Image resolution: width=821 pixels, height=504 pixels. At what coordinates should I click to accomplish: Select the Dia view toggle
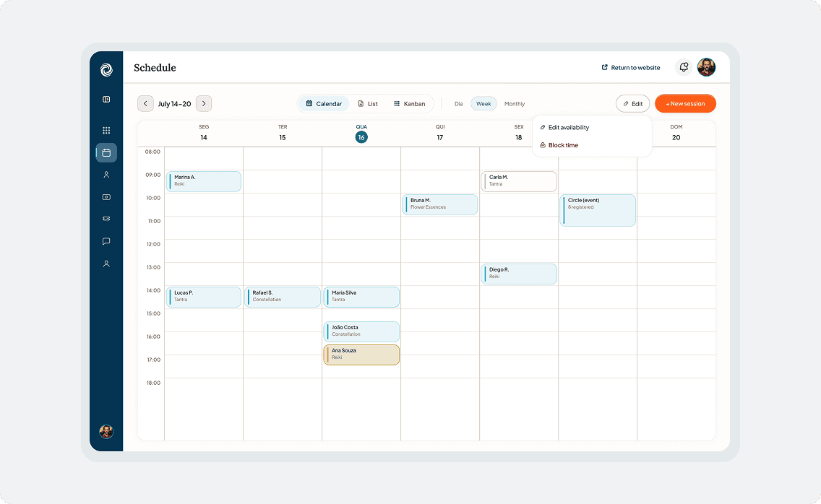[x=459, y=104]
